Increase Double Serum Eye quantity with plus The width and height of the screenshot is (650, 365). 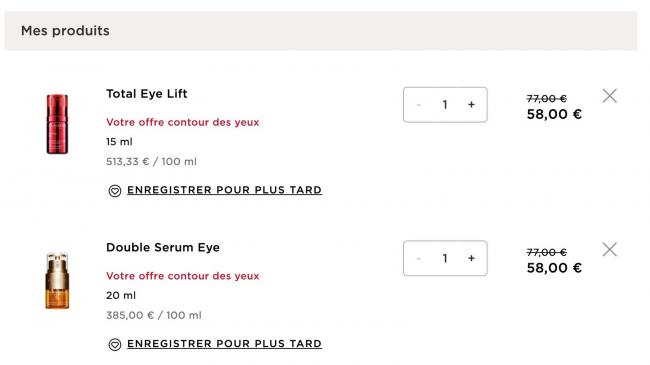click(471, 258)
